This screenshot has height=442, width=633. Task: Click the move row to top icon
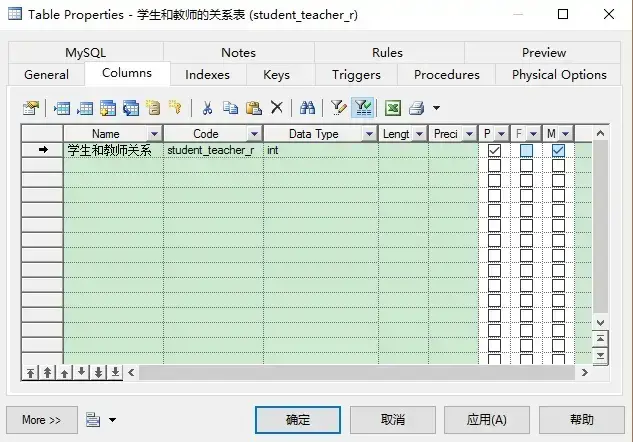click(x=30, y=373)
